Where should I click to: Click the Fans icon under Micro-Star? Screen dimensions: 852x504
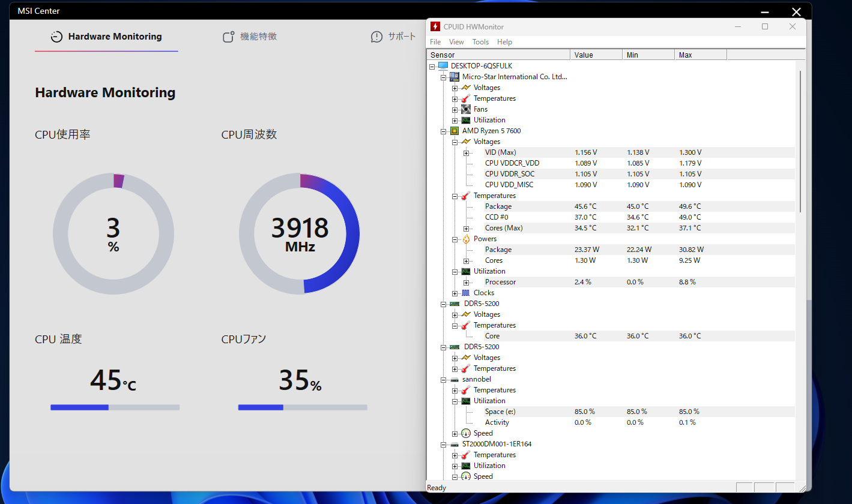pyautogui.click(x=466, y=109)
